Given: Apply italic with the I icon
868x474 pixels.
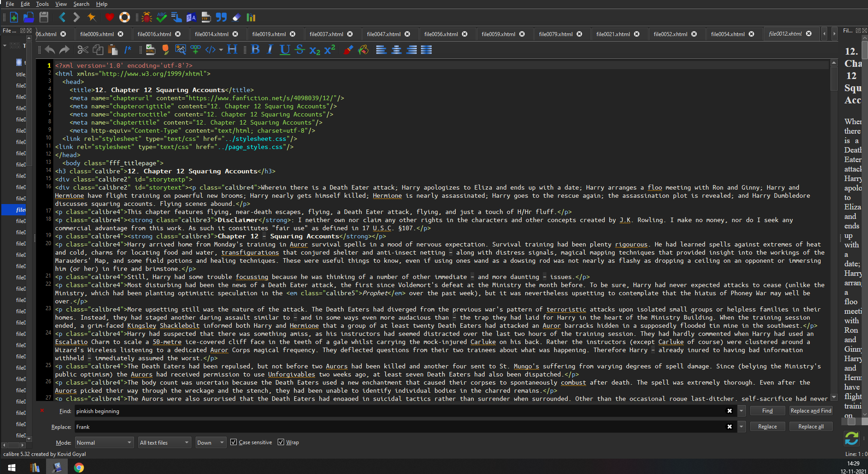Looking at the screenshot, I should coord(270,50).
